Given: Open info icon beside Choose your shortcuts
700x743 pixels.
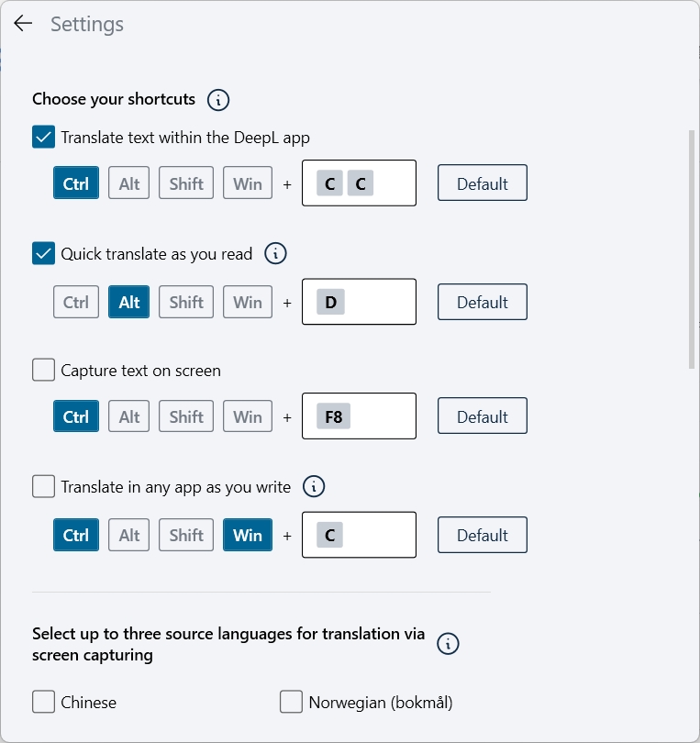Looking at the screenshot, I should pyautogui.click(x=218, y=100).
